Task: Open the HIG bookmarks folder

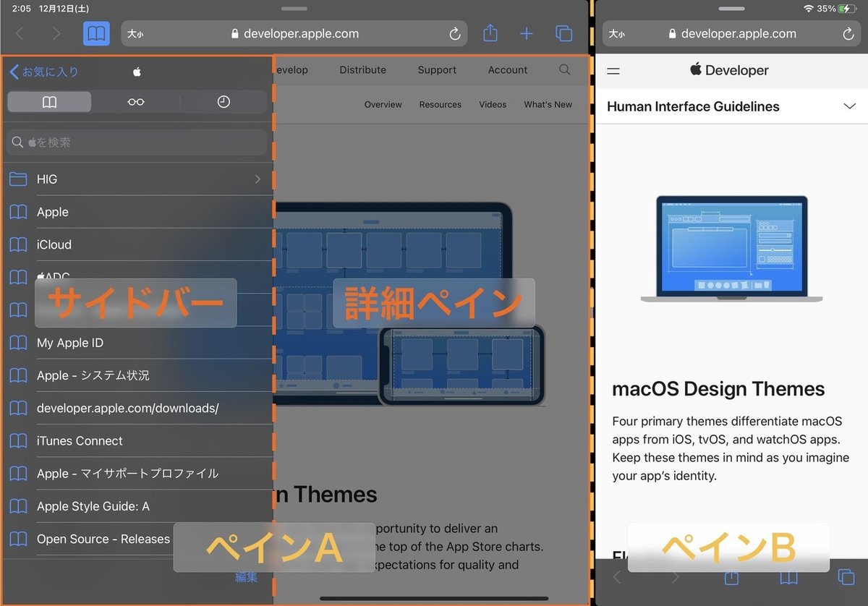Action: [x=137, y=179]
